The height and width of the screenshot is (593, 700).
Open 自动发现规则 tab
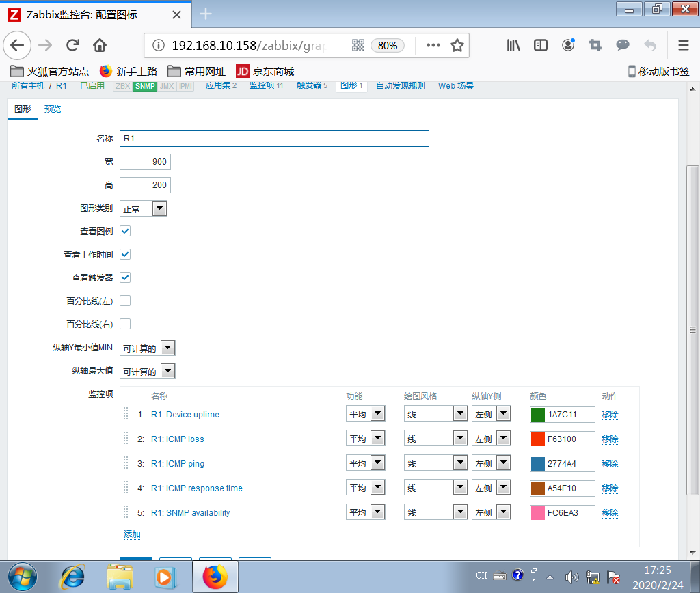click(x=401, y=85)
